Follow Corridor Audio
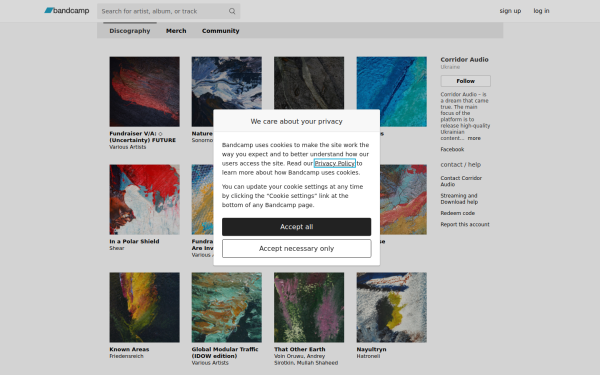 point(465,81)
